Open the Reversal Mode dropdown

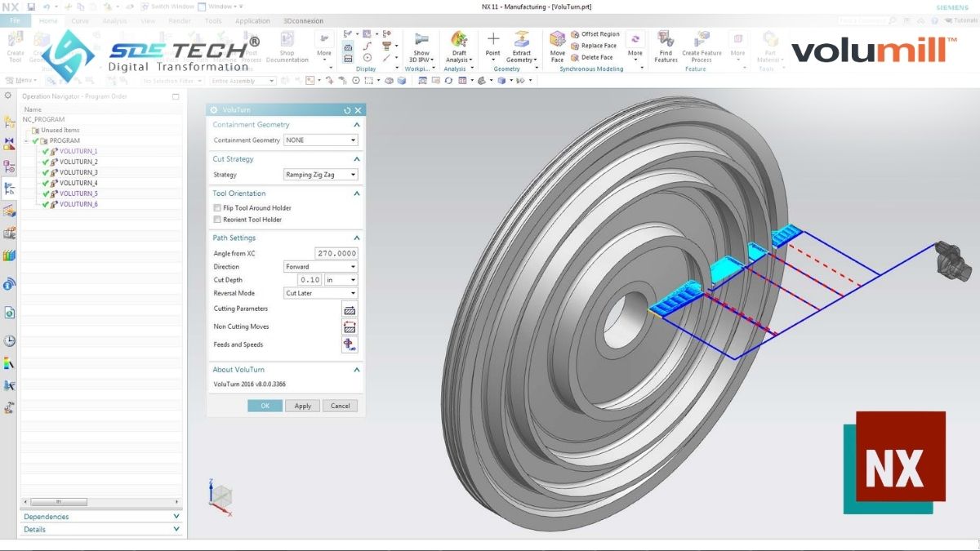click(x=320, y=293)
